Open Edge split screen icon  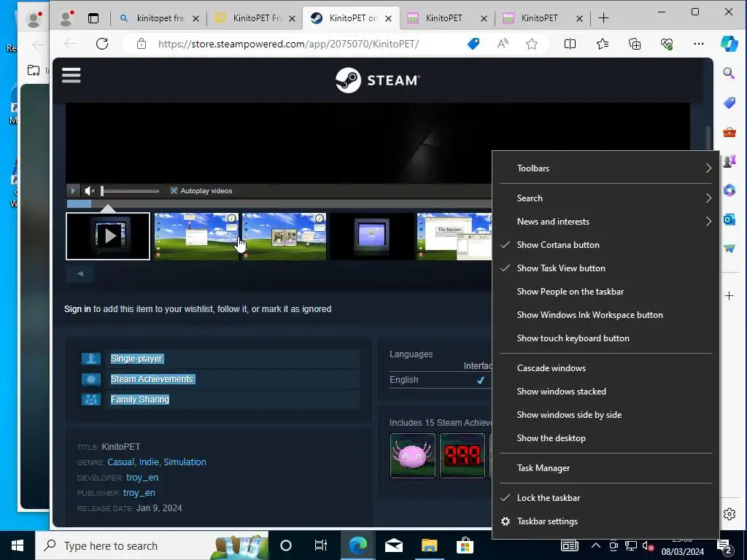tap(570, 44)
